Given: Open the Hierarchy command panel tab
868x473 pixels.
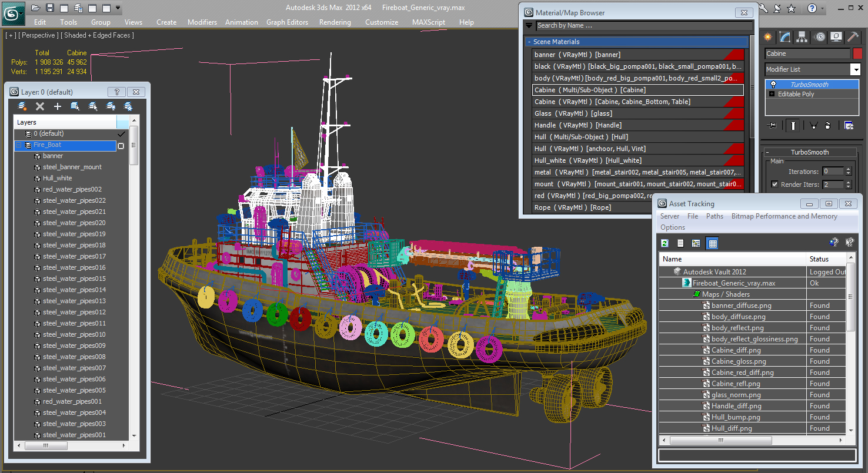Looking at the screenshot, I should 802,37.
